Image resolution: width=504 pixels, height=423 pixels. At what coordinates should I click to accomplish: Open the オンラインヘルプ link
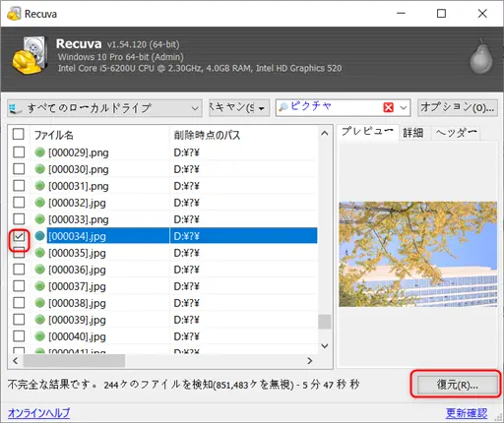38,413
